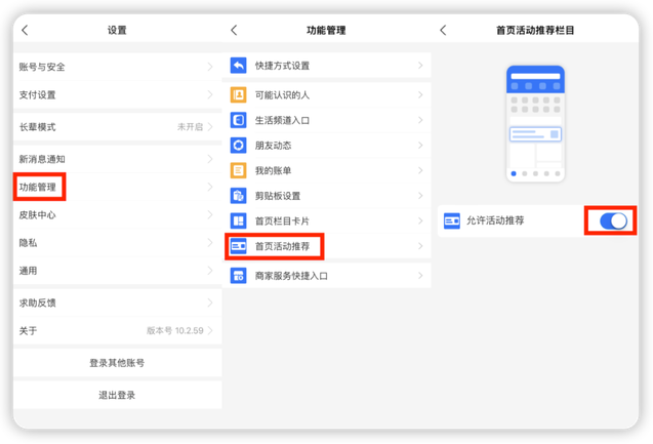653x444 pixels.
Task: Tap the 我的账单 bill icon
Action: tap(238, 170)
